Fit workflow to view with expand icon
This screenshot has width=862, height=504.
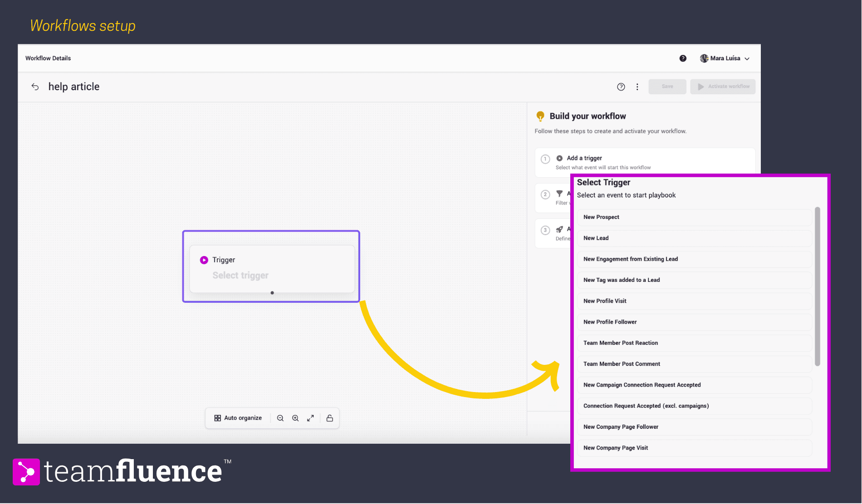point(310,418)
